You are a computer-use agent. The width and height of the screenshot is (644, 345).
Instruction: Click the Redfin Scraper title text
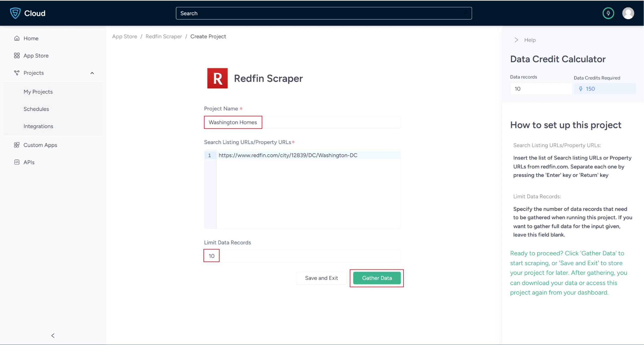tap(268, 79)
